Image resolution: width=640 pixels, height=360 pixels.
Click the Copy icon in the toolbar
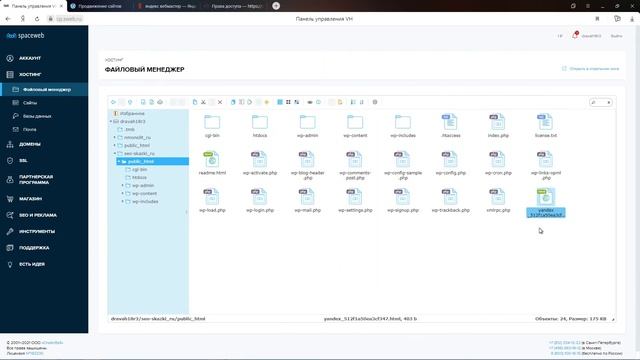(x=195, y=102)
